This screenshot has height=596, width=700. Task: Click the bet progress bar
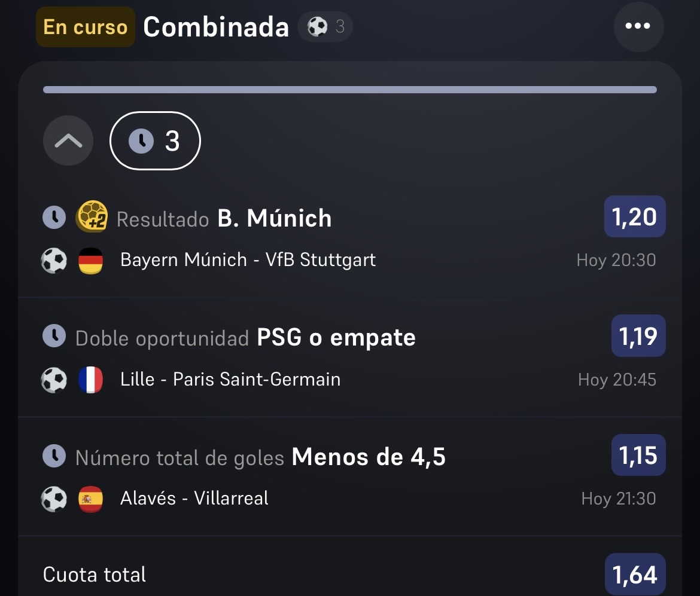tap(350, 90)
